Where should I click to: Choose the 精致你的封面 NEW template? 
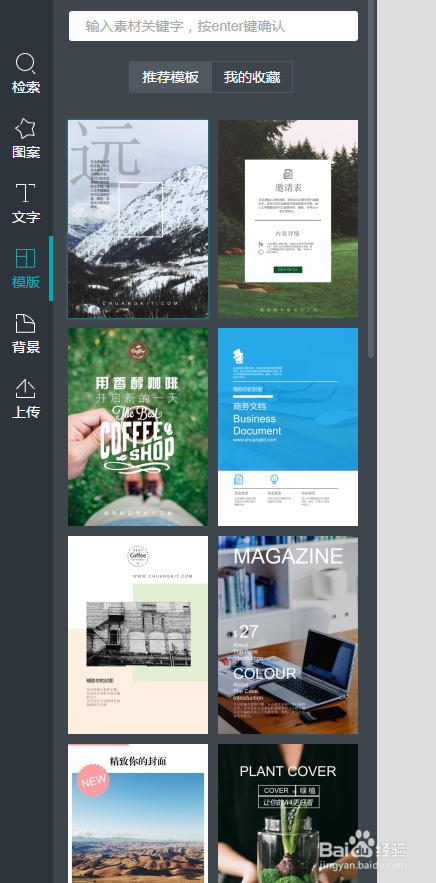[138, 814]
